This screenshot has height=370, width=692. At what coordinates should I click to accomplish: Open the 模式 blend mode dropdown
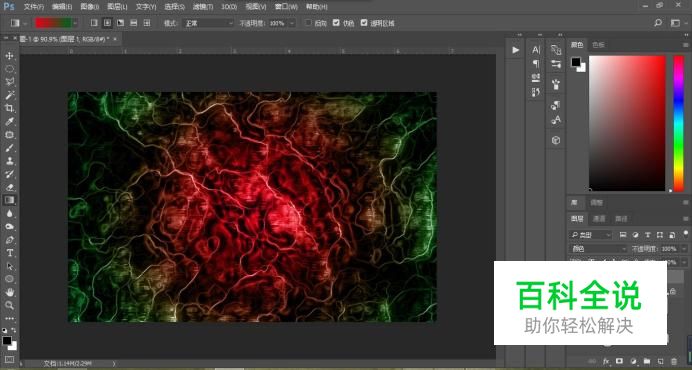[208, 23]
